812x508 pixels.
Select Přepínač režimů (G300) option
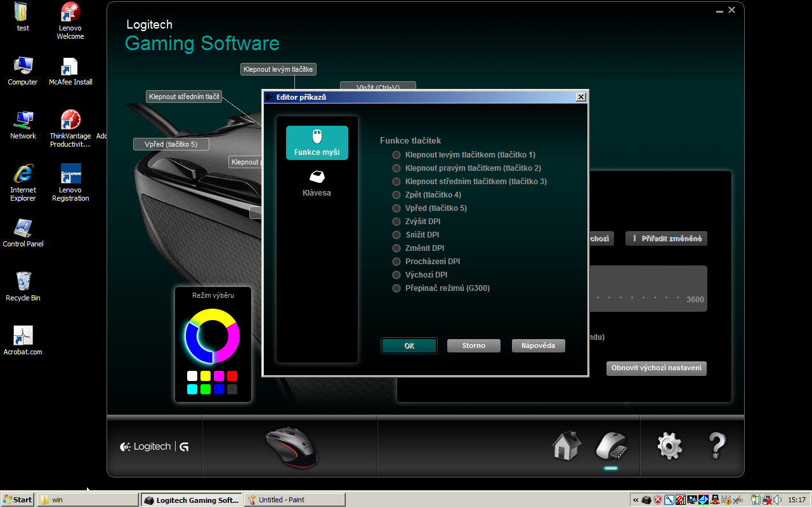click(x=441, y=288)
